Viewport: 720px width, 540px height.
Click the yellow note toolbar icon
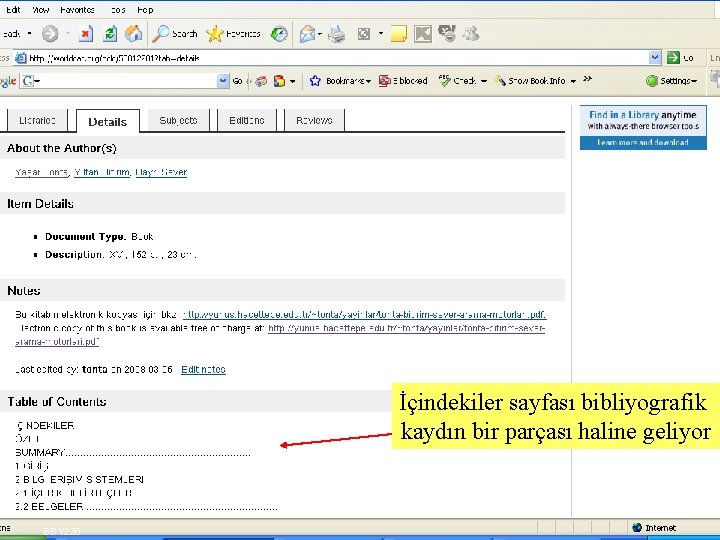(x=398, y=34)
